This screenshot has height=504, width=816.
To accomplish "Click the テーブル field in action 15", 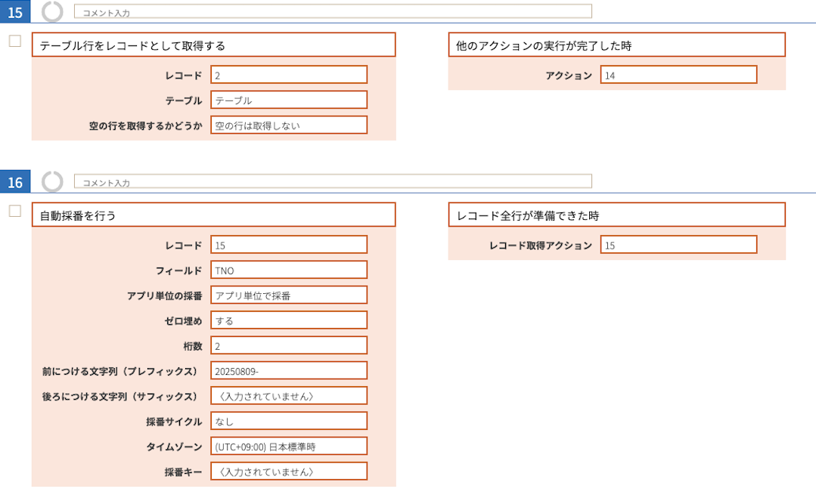I will point(289,100).
